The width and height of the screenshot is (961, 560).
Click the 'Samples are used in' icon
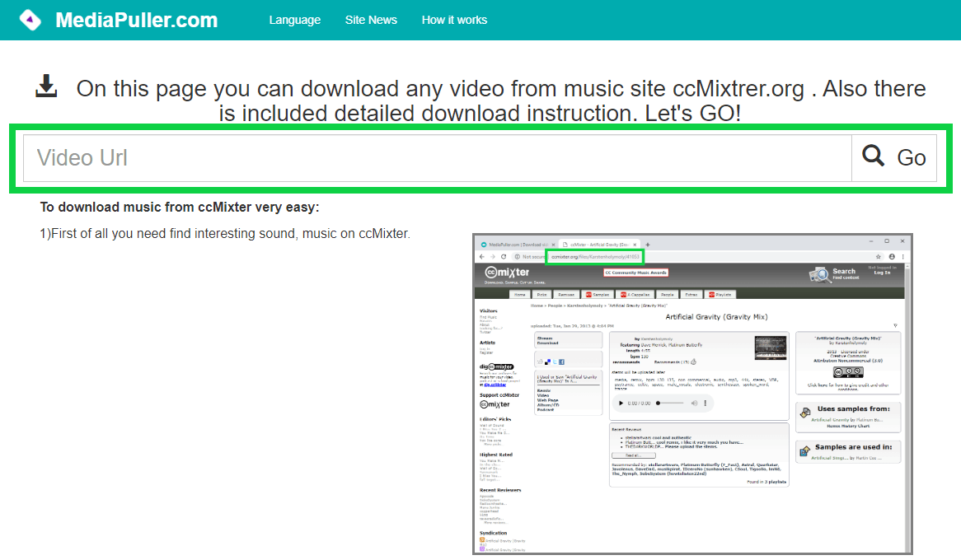point(805,450)
